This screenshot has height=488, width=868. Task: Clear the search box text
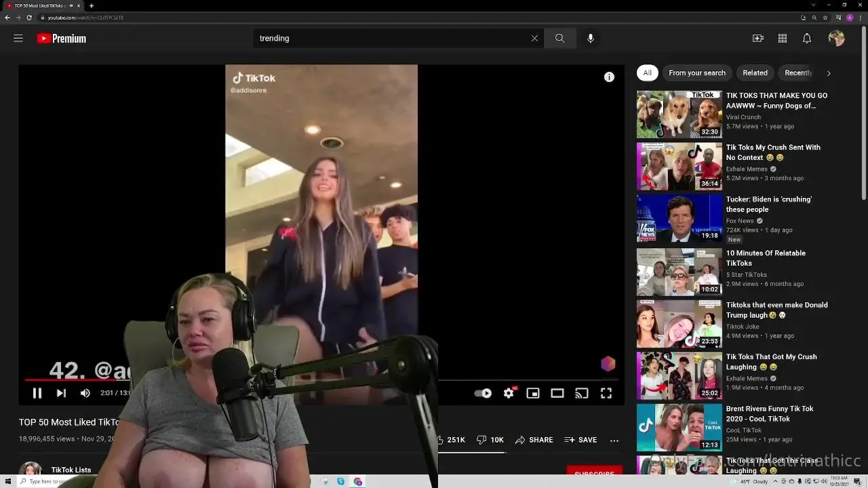click(x=534, y=39)
